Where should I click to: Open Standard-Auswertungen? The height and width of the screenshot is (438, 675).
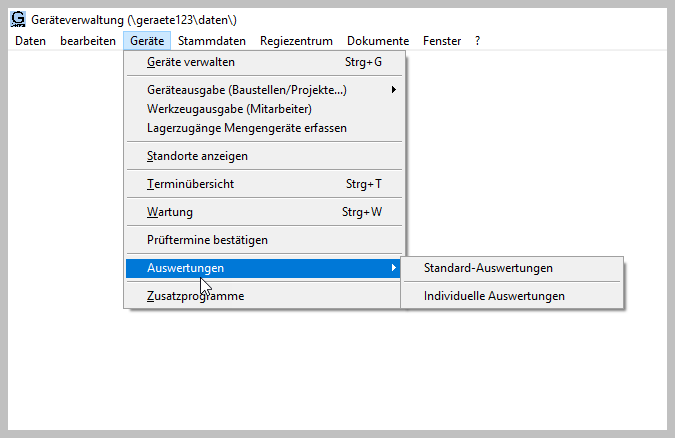click(x=488, y=268)
